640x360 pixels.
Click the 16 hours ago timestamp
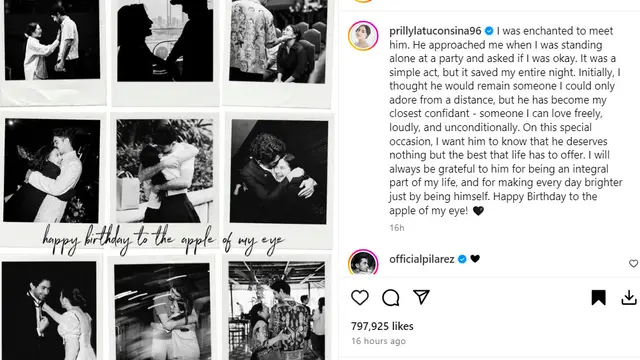(378, 341)
